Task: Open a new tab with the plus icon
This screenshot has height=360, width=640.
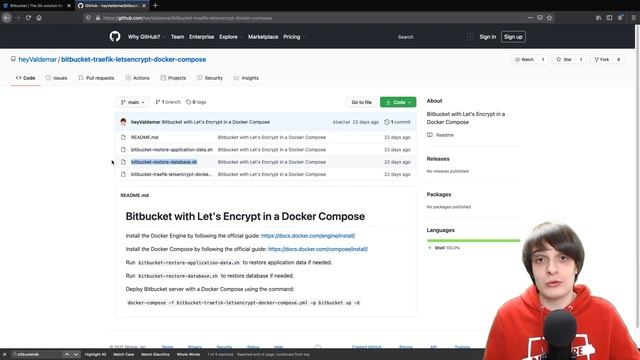Action: pyautogui.click(x=155, y=6)
